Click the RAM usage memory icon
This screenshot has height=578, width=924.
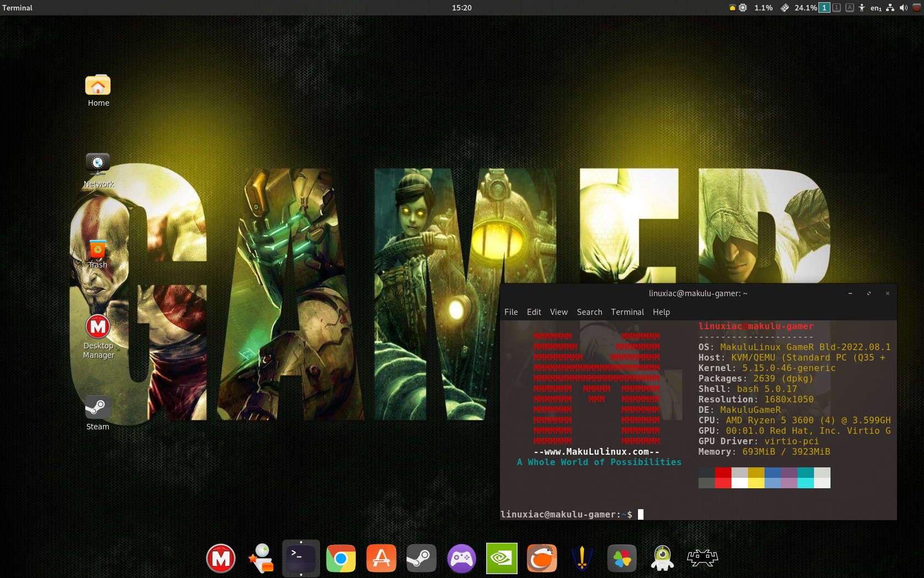(785, 8)
